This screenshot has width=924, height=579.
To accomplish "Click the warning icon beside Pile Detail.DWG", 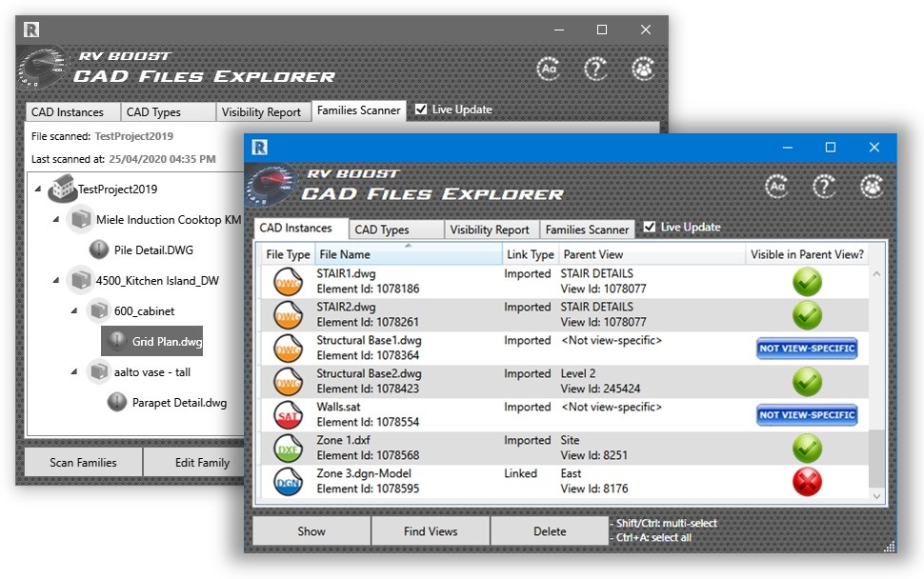I will 99,250.
